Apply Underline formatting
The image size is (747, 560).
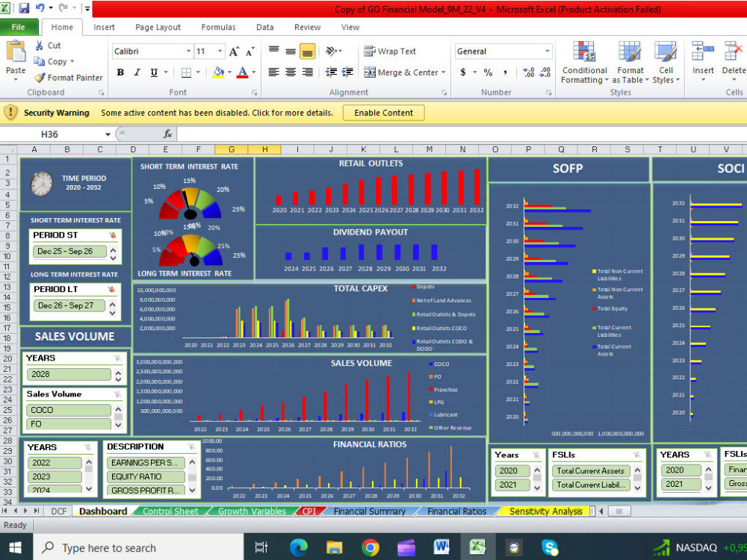click(154, 72)
